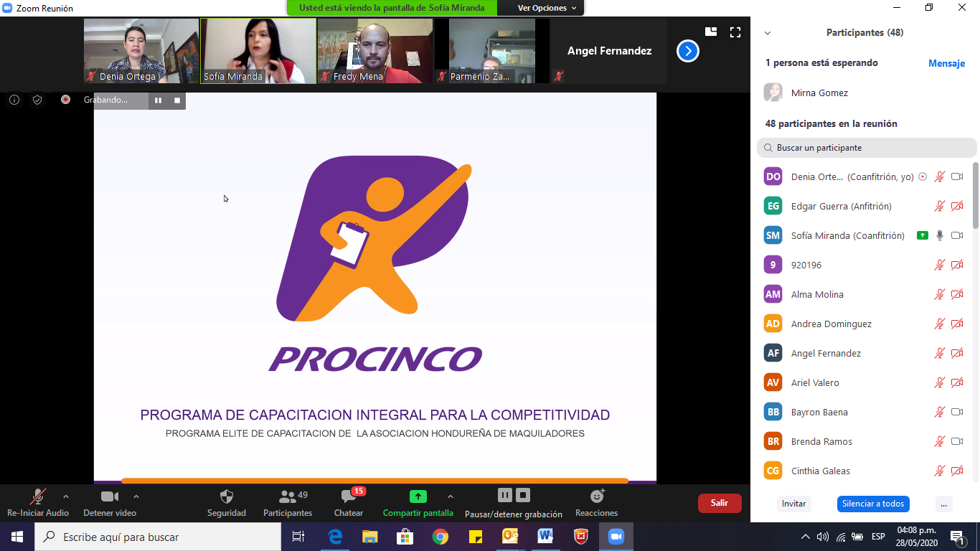
Task: Select Cinthia Galeas in participant list
Action: coord(865,471)
